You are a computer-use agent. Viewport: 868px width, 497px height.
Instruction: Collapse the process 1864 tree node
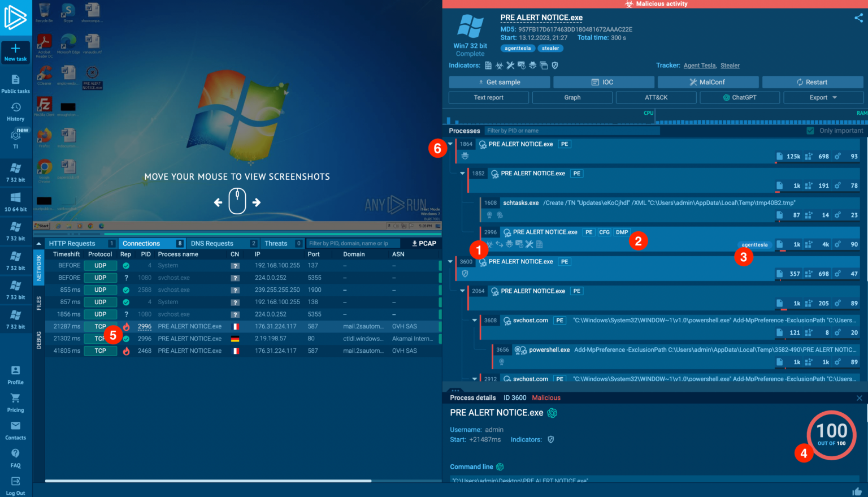(450, 144)
